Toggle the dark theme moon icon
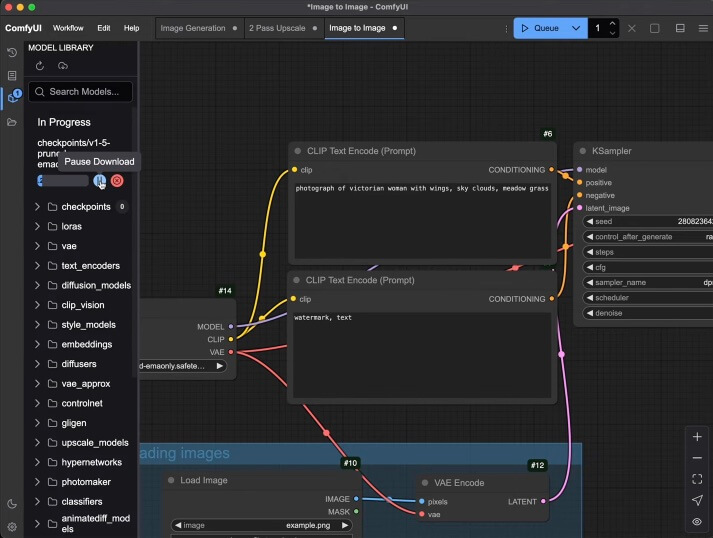 click(12, 504)
